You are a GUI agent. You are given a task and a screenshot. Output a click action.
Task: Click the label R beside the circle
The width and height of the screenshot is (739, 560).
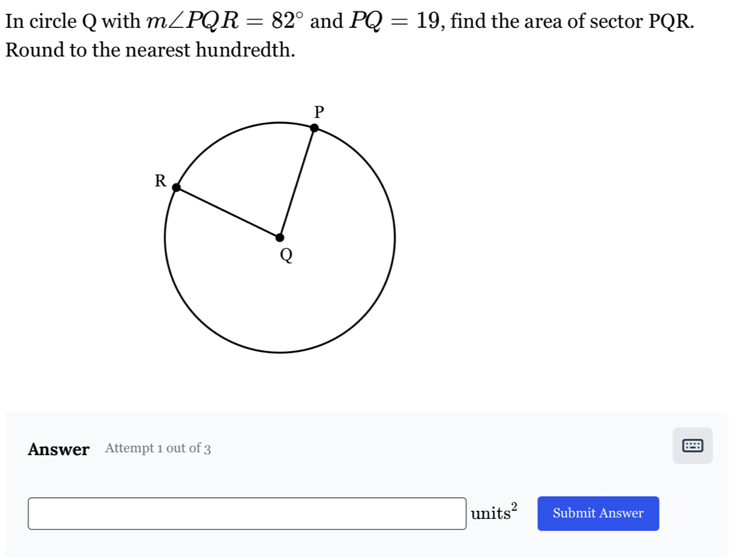pyautogui.click(x=160, y=181)
